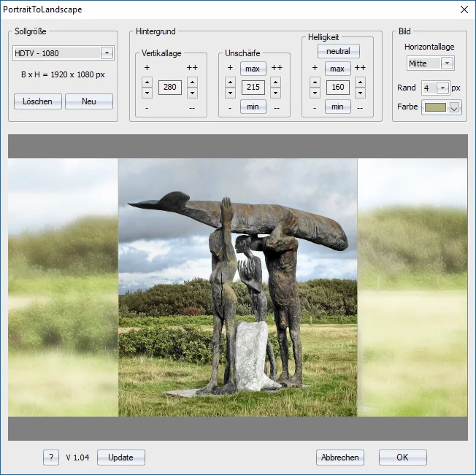Set Unschärfe to min
Screen dimensions: 476x475
coord(253,107)
